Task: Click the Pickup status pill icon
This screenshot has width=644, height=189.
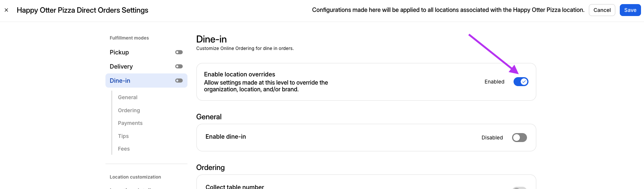Action: coord(179,52)
